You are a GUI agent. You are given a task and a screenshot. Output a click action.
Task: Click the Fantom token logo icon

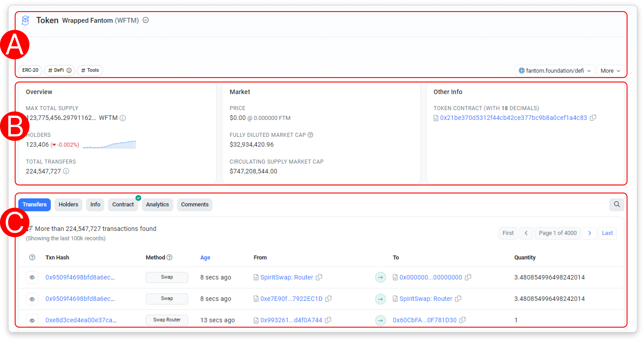coord(25,20)
